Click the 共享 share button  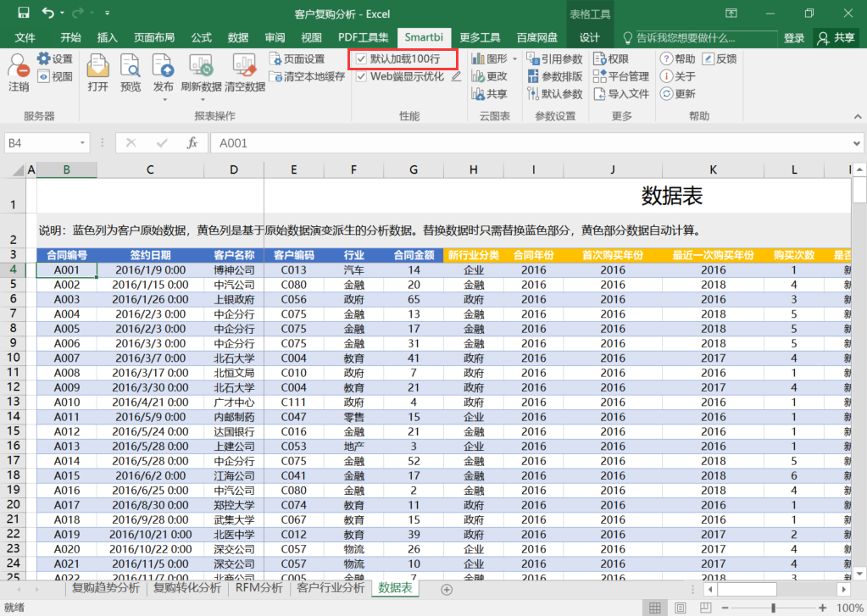click(836, 37)
